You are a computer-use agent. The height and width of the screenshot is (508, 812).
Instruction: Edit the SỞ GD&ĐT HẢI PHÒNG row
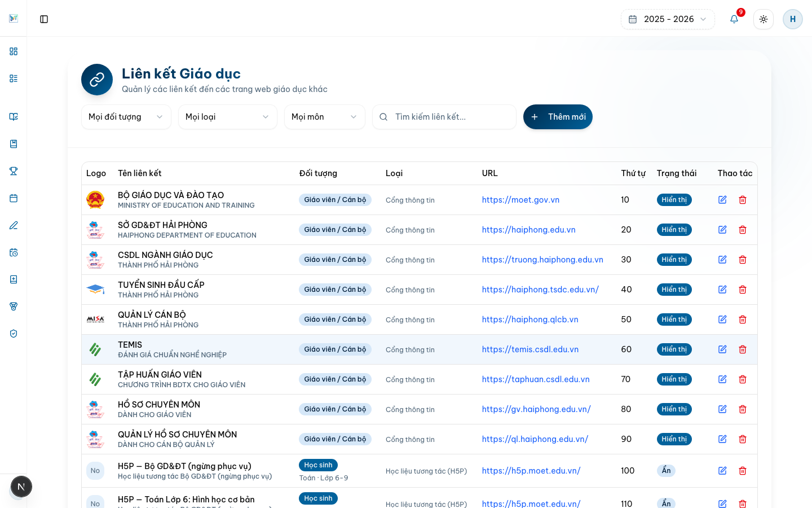click(722, 230)
